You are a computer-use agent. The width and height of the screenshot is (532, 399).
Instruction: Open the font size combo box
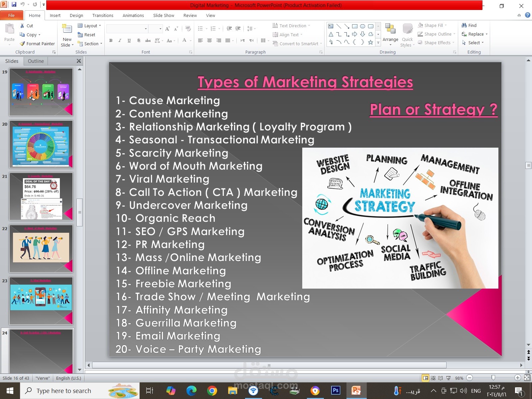click(x=156, y=29)
